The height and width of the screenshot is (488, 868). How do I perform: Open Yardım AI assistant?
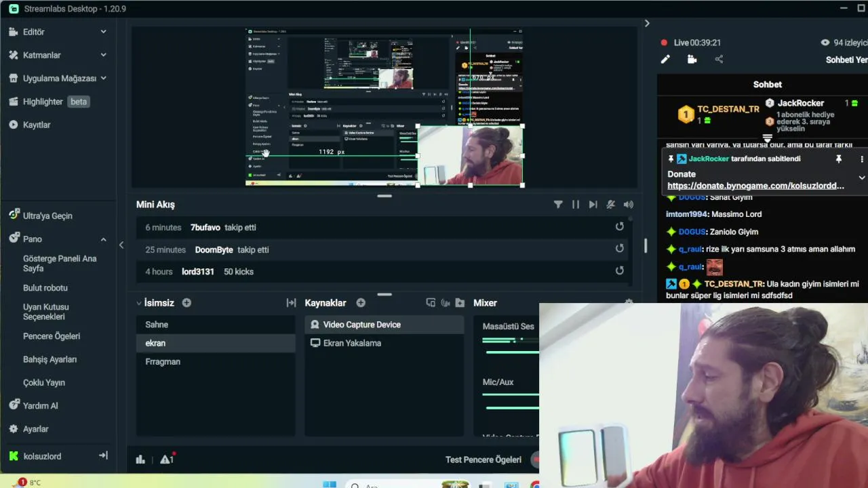[40, 405]
